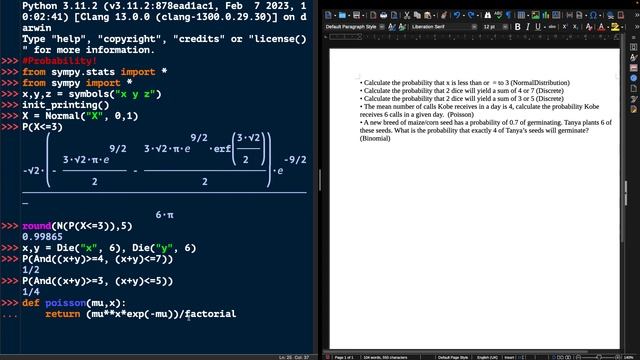
Task: Open the sidebar Page deck icon
Action: click(x=633, y=88)
